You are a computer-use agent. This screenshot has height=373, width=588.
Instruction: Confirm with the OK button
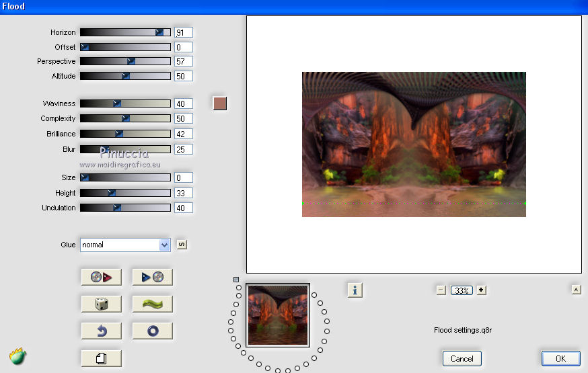point(560,359)
